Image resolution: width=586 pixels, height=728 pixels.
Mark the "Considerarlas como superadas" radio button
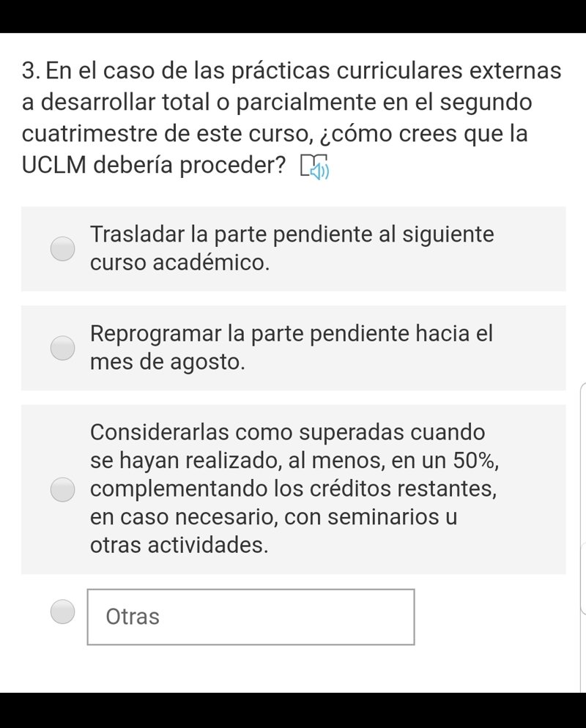coord(63,489)
